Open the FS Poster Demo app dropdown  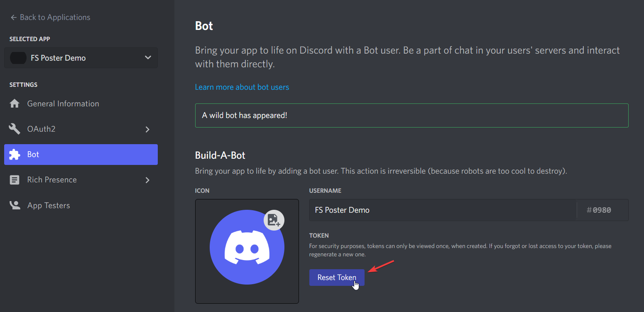click(x=81, y=58)
